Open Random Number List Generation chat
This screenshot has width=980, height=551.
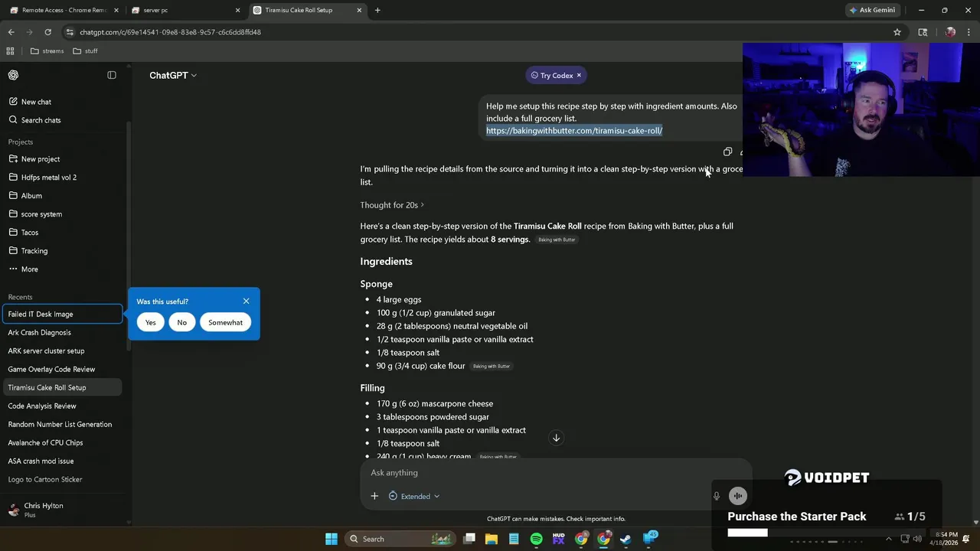62,424
